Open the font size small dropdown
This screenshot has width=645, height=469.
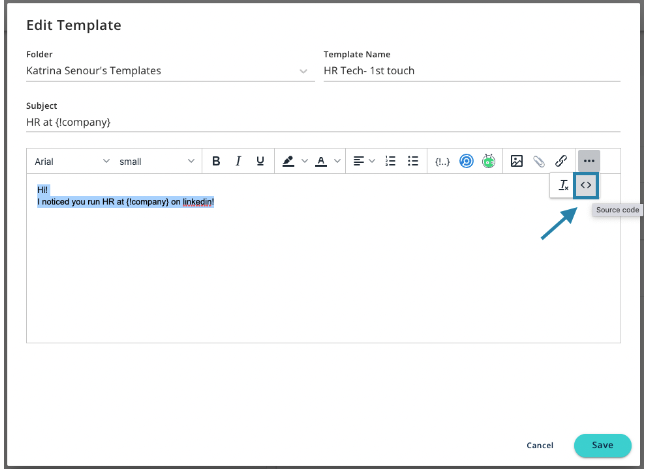pos(157,161)
